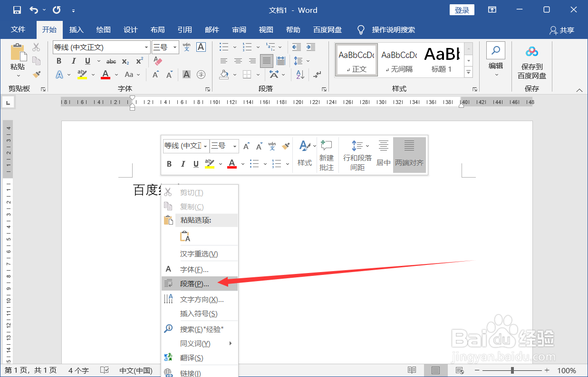Click the zoom slider handle in status bar
The width and height of the screenshot is (588, 377).
coord(512,370)
